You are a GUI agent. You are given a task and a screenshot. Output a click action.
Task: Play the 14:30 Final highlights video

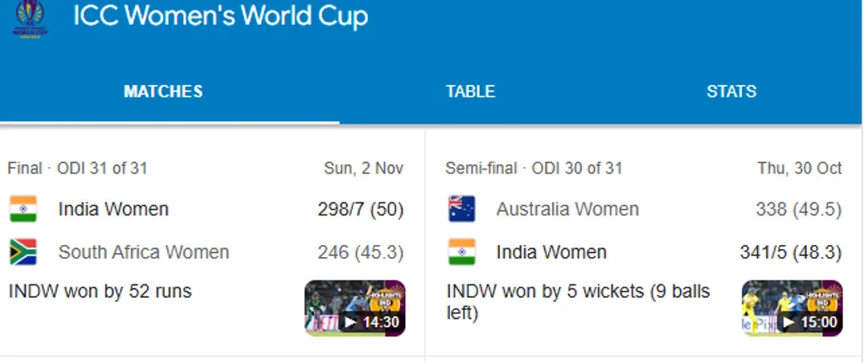coord(354,308)
